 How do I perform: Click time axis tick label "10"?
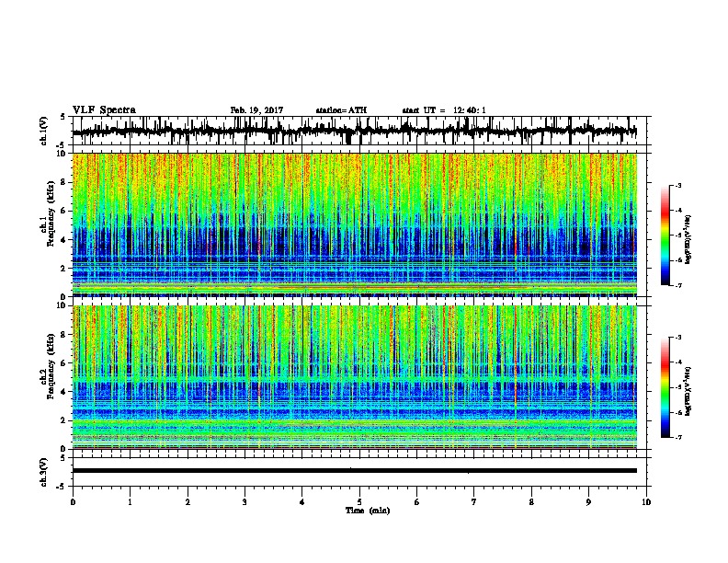646,502
